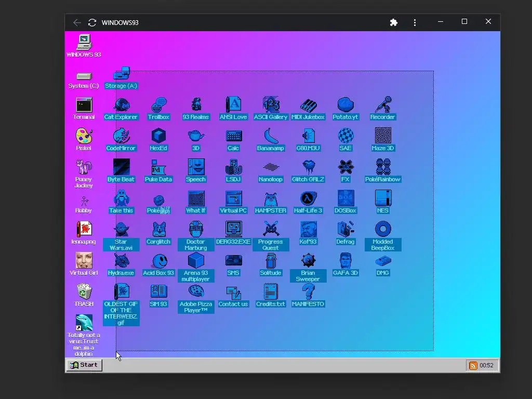Launch the SAE checkered ball icon

345,136
